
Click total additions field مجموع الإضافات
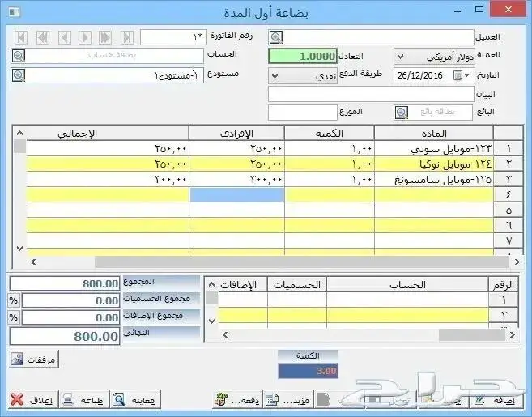(71, 317)
